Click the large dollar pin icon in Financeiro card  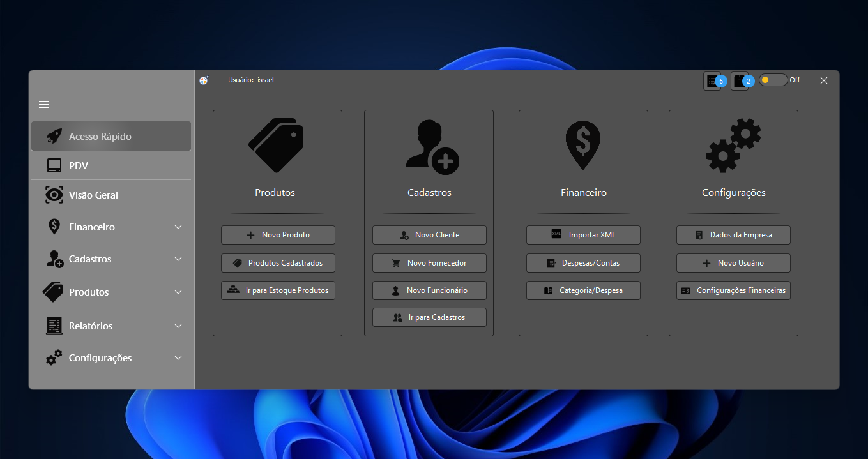(583, 146)
